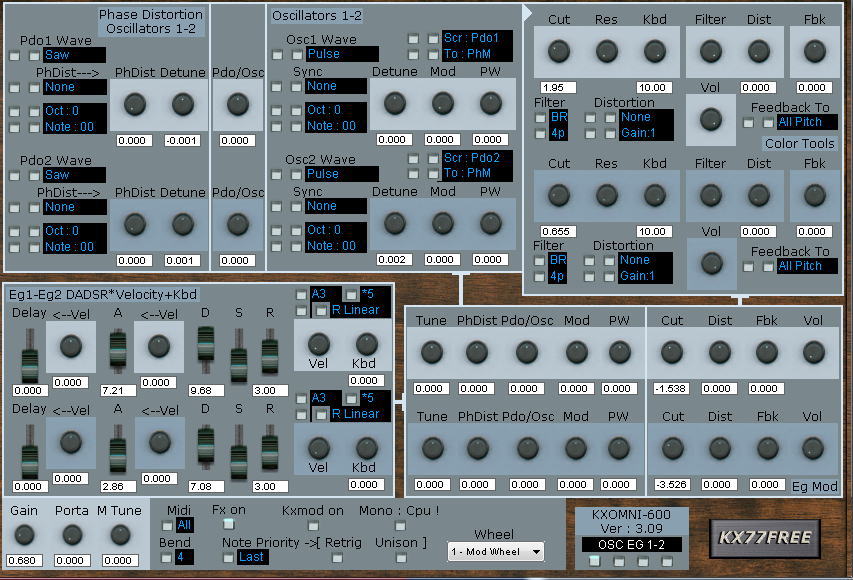Screen dimensions: 853x580
Task: Click the Eg Mod Cut knob above -3.526
Action: [x=671, y=448]
